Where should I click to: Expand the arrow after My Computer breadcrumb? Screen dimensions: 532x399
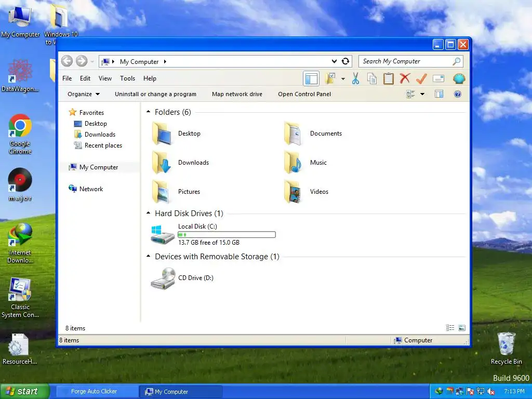point(165,61)
